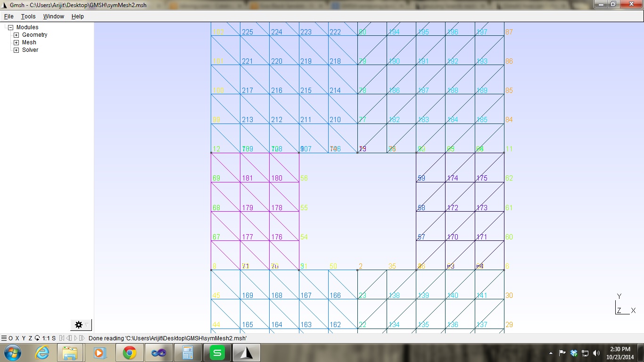Open the Action Center flag icon

coord(562,353)
